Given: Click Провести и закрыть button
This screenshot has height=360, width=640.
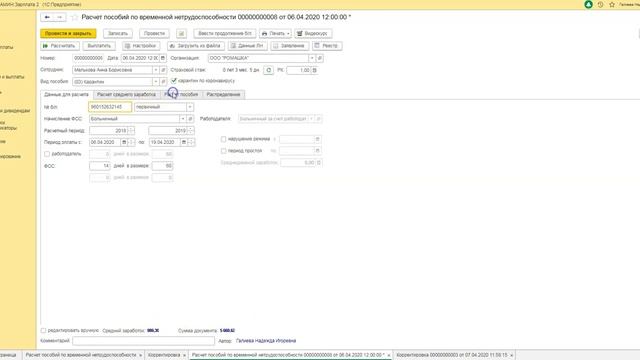Looking at the screenshot, I should point(68,33).
